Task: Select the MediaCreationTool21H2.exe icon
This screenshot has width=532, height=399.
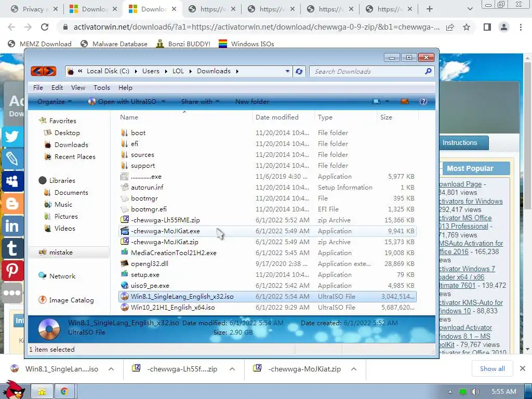Action: tap(125, 252)
